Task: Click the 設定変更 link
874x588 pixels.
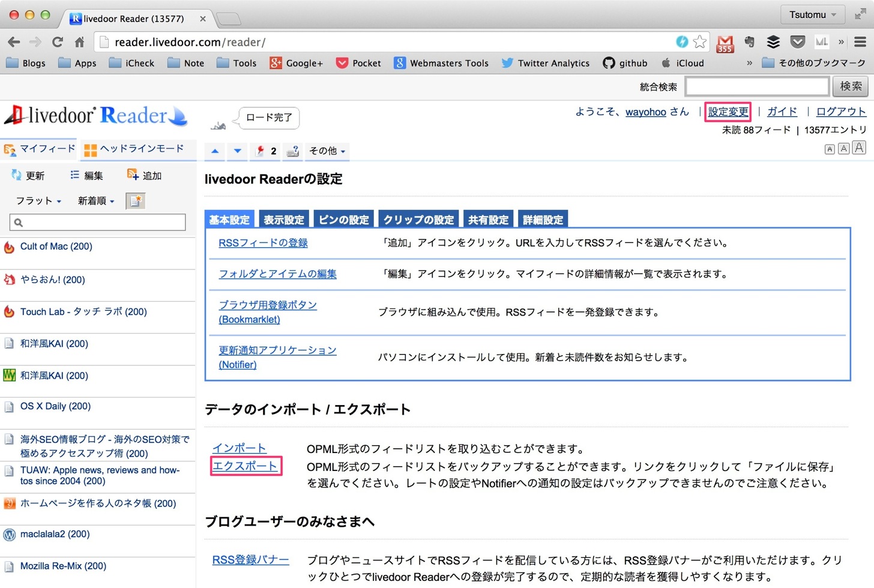Action: 728,112
